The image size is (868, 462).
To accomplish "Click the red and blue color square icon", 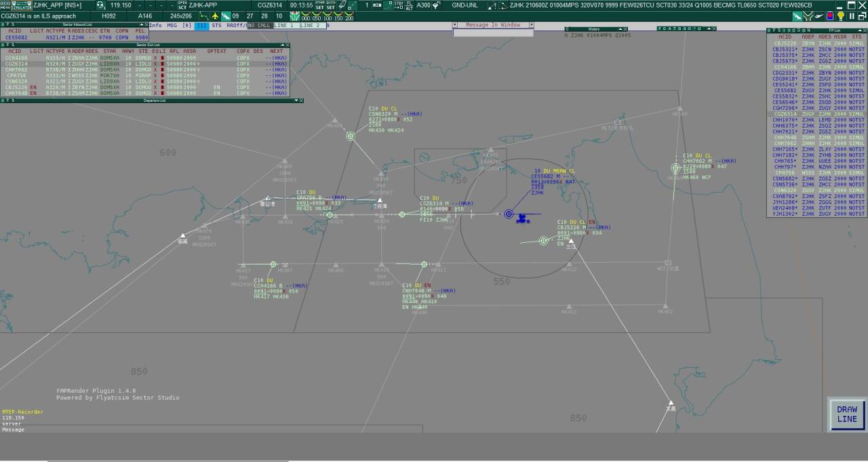I will tap(830, 16).
